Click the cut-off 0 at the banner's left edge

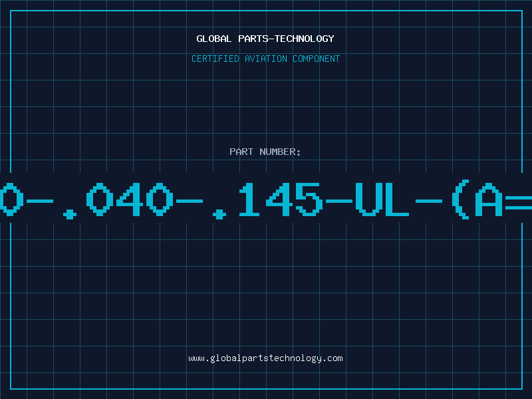(11, 199)
